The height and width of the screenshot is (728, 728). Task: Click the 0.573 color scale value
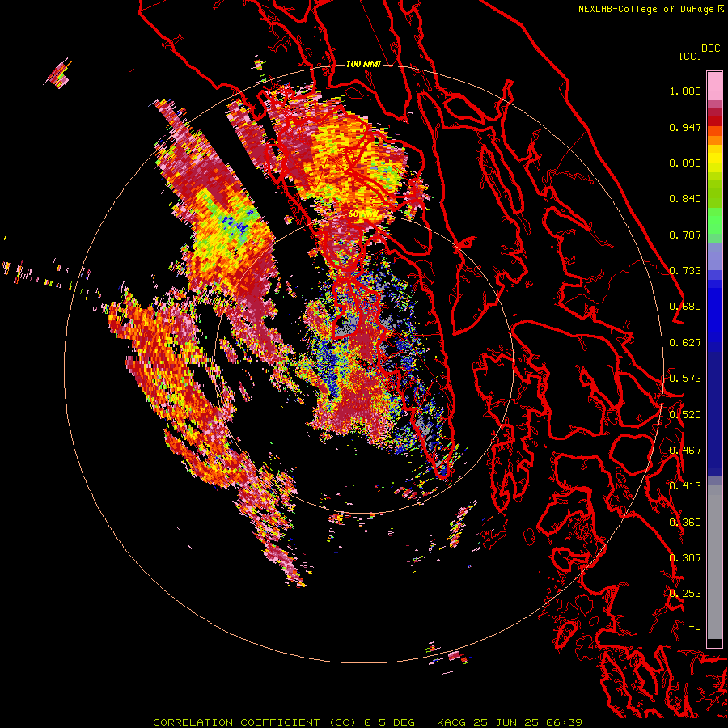click(x=685, y=379)
